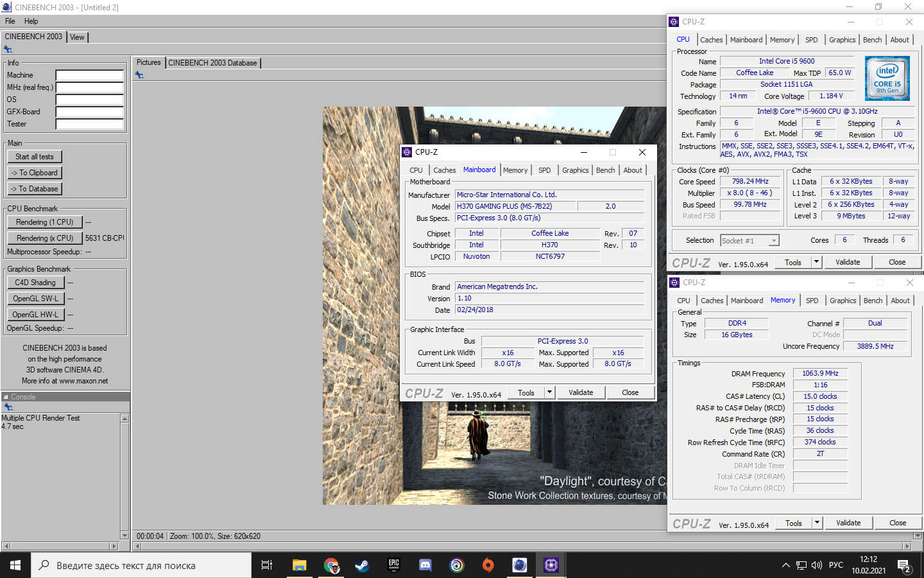Screen dimensions: 924x578
Task: Click the To Database button
Action: tap(35, 189)
